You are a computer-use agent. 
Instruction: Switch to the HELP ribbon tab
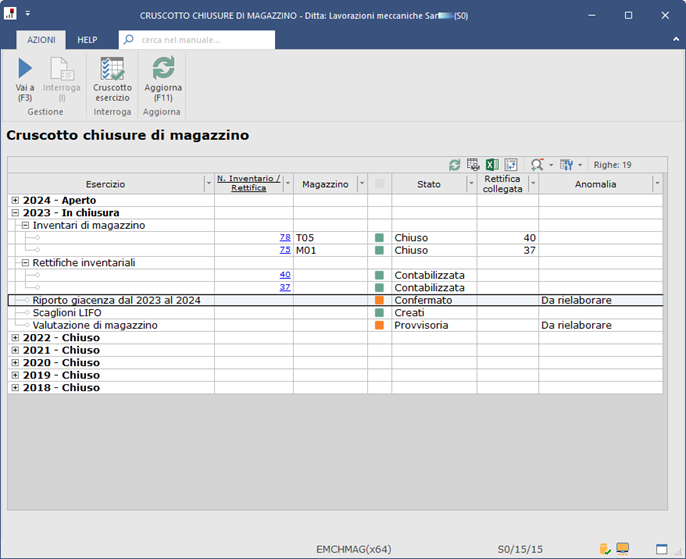87,40
